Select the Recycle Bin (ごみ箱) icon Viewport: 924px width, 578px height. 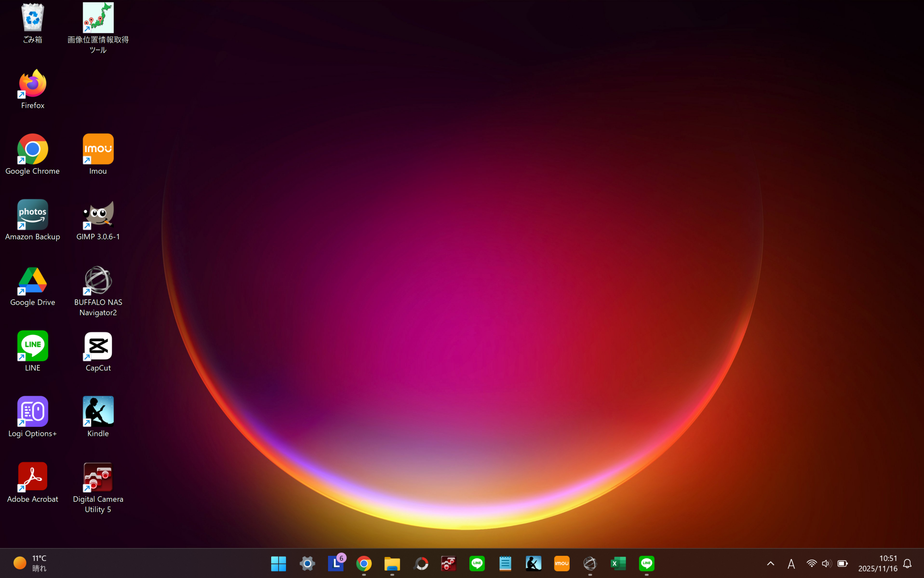pyautogui.click(x=32, y=18)
